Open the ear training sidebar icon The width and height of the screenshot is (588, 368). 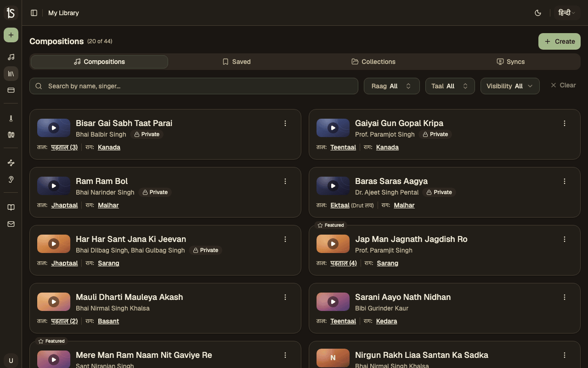[x=11, y=179]
